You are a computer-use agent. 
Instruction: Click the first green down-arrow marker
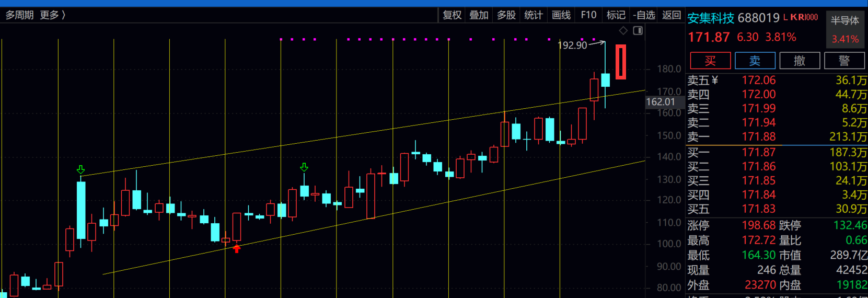point(80,170)
